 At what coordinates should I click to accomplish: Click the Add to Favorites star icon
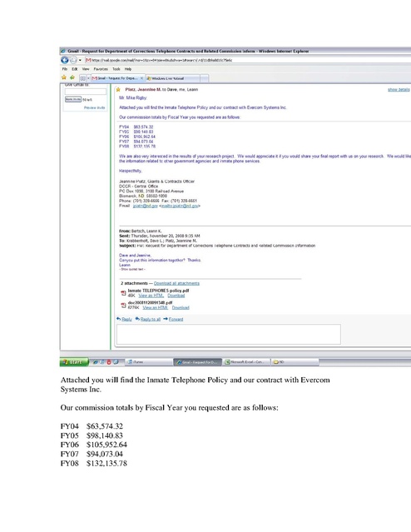pyautogui.click(x=72, y=77)
